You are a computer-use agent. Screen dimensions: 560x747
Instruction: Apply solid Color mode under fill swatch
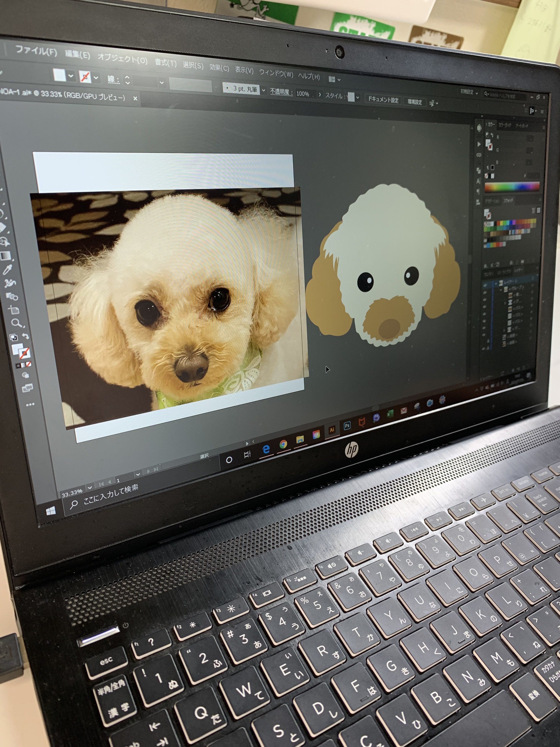[18, 366]
